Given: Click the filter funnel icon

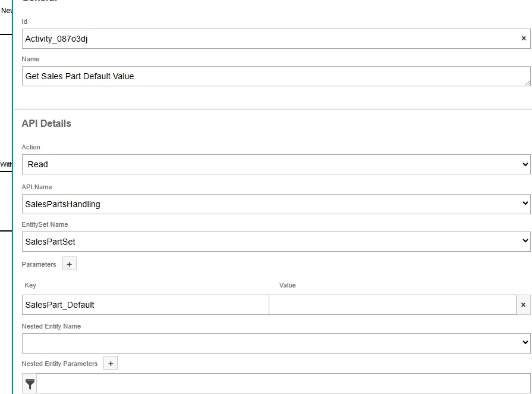Looking at the screenshot, I should coord(30,384).
